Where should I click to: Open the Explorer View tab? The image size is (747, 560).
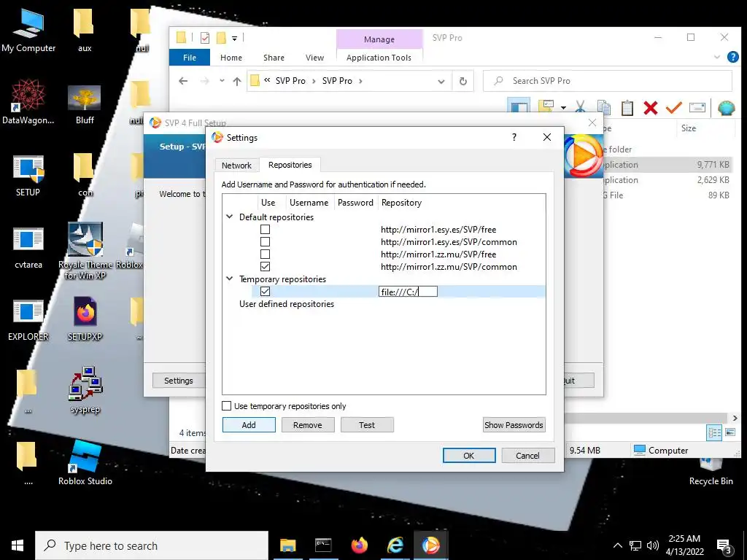(x=314, y=58)
